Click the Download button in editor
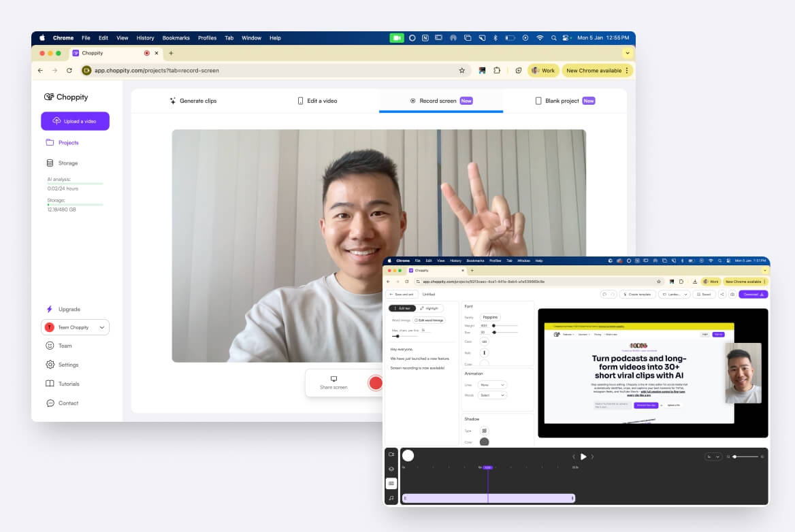The width and height of the screenshot is (795, 532). click(x=753, y=295)
